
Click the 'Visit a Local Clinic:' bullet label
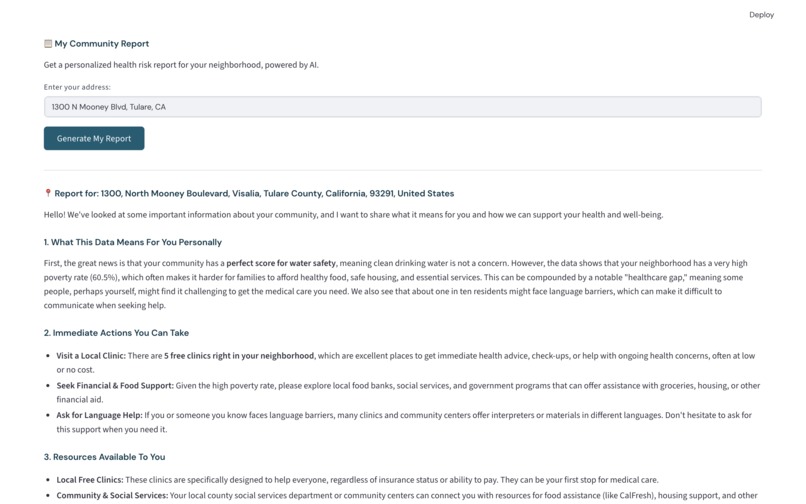91,356
